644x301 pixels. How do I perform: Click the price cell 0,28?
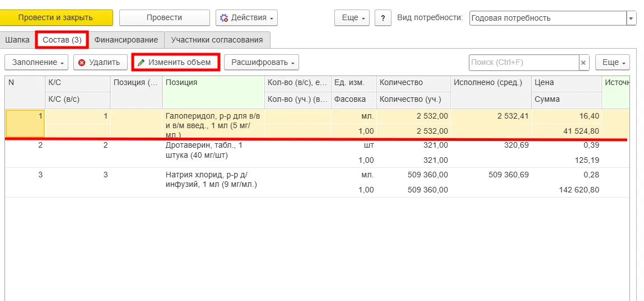click(566, 175)
